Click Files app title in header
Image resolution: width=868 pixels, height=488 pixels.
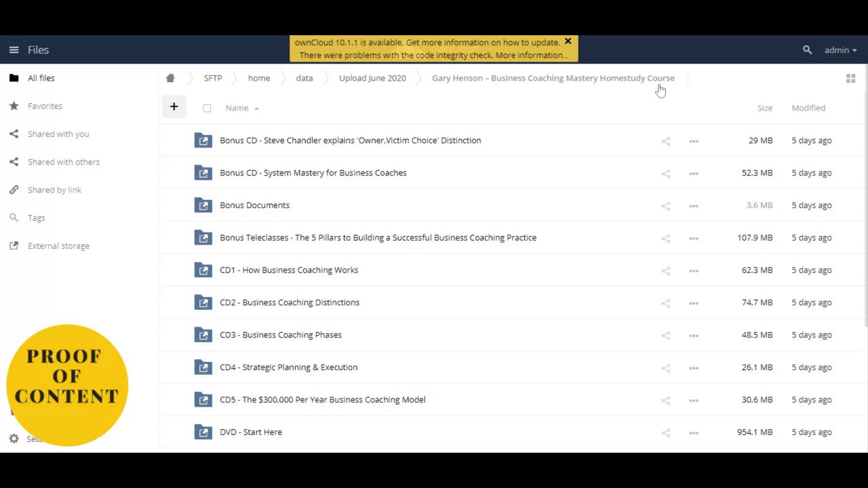(x=38, y=49)
